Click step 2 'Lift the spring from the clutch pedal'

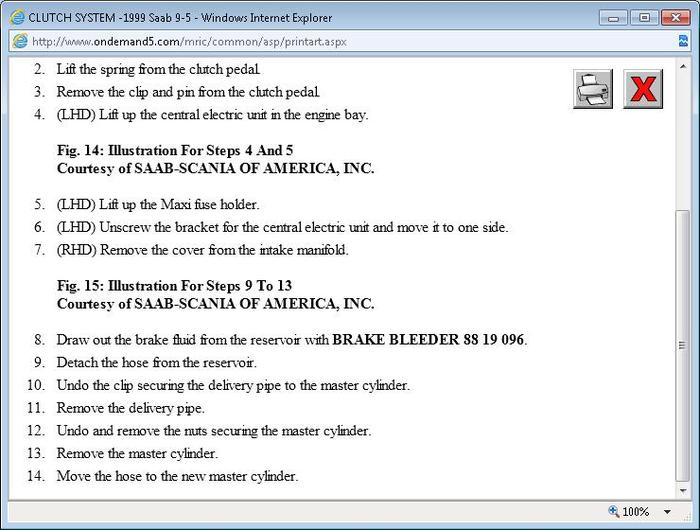(x=158, y=69)
